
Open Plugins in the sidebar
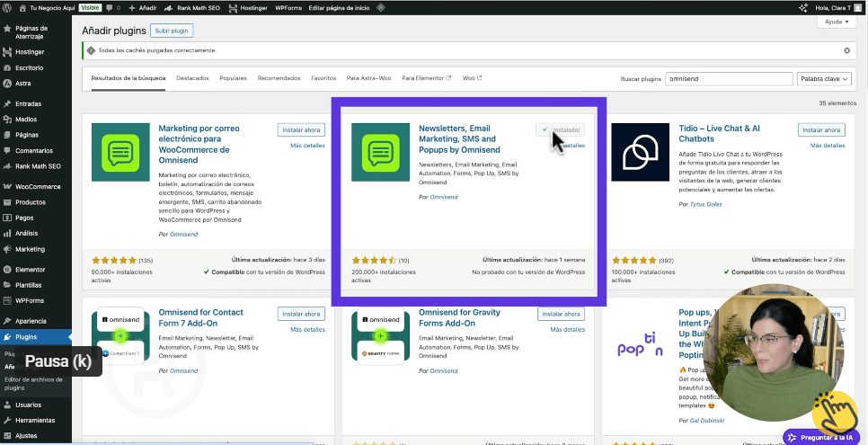pyautogui.click(x=36, y=336)
